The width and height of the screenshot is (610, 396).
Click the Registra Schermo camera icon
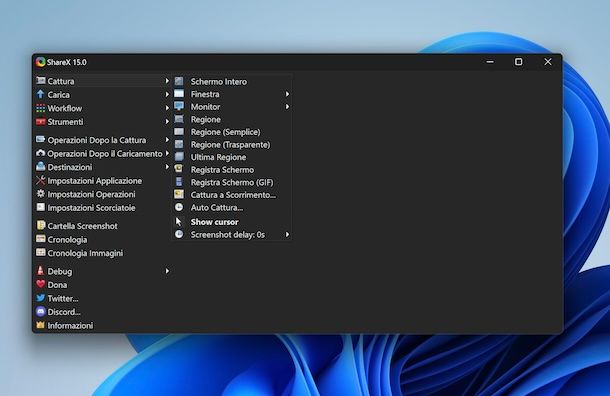(x=179, y=169)
